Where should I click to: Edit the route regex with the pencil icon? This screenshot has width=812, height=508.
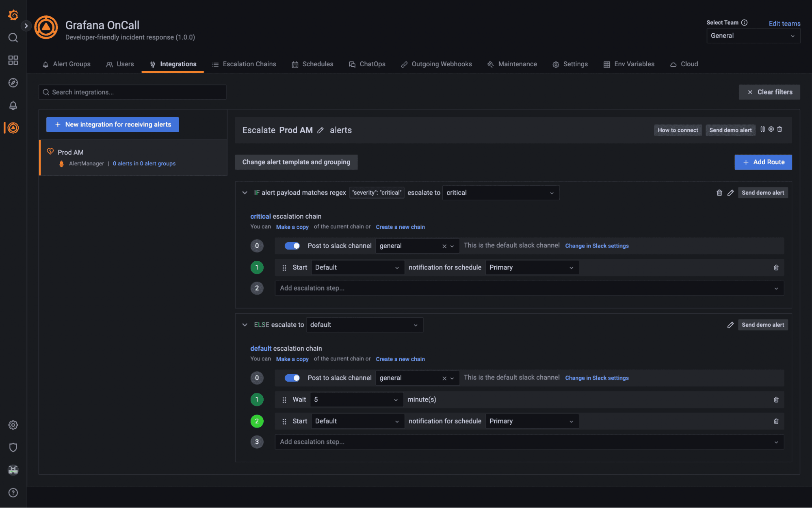pos(730,193)
